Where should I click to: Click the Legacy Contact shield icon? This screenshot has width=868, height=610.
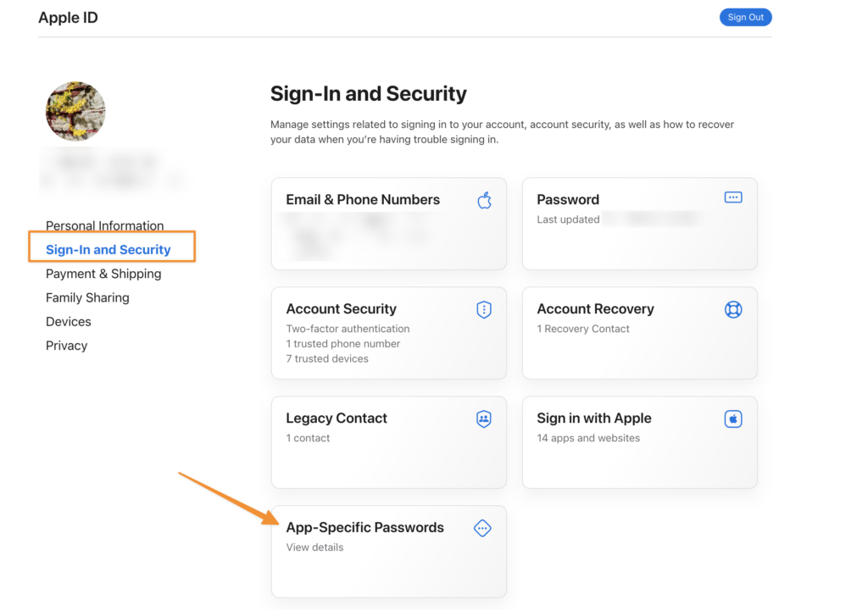[484, 419]
